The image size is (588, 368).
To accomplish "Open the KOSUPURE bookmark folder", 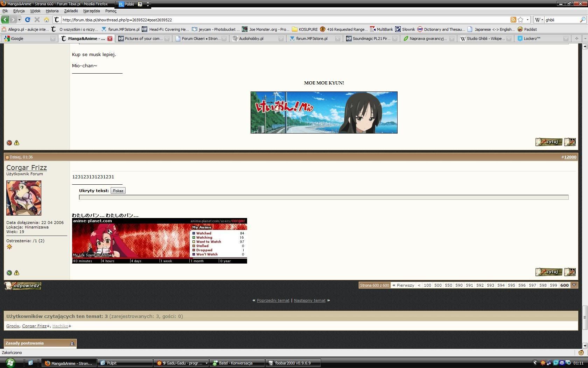I will 304,29.
